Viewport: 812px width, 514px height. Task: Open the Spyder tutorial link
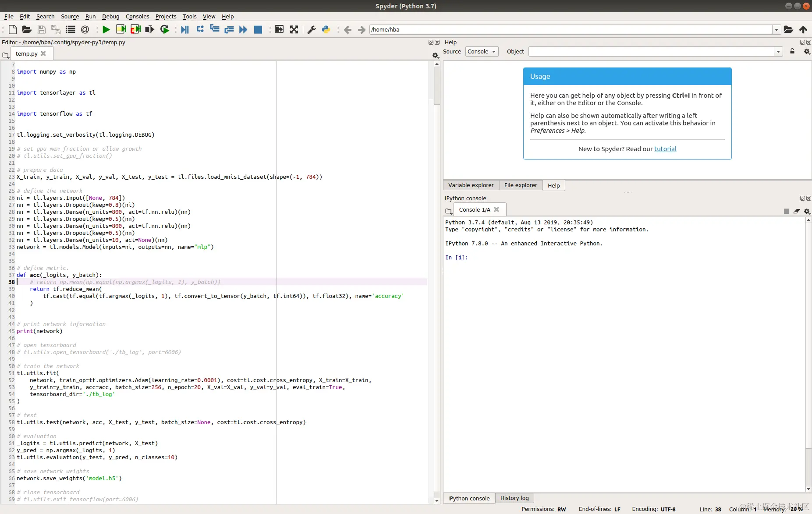[x=665, y=149]
